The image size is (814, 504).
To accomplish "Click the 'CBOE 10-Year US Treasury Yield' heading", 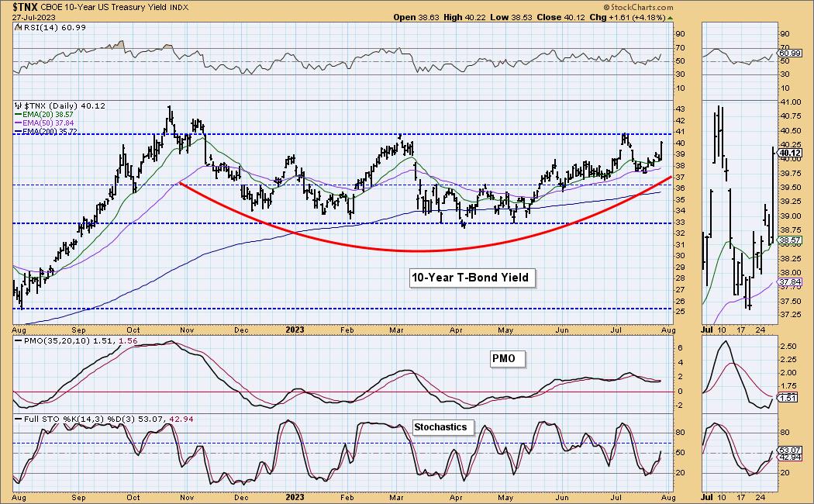I will [104, 7].
